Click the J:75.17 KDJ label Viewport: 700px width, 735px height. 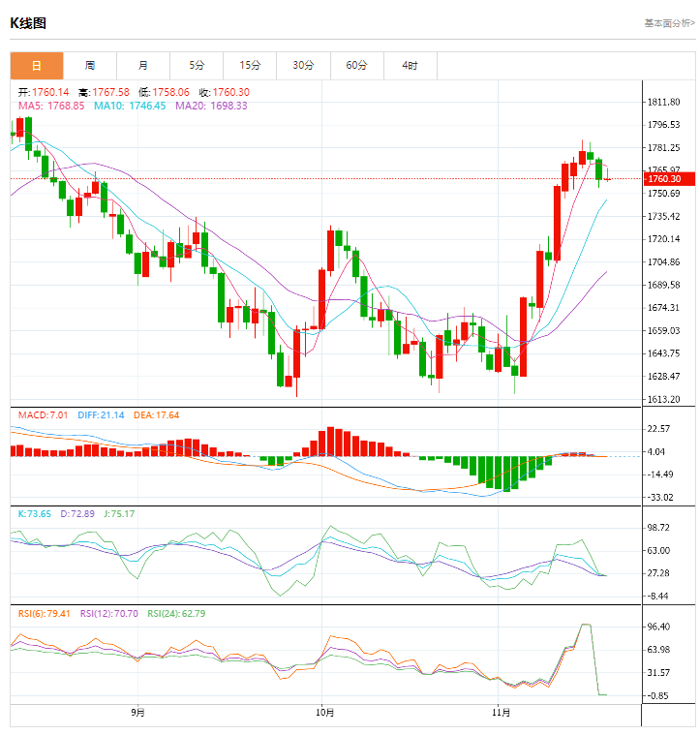point(119,514)
